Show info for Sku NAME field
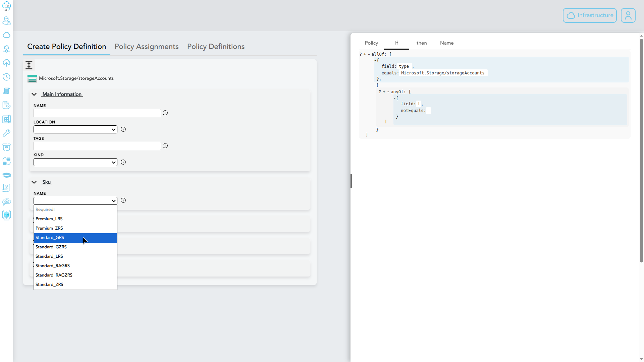The height and width of the screenshot is (362, 644). pyautogui.click(x=123, y=200)
